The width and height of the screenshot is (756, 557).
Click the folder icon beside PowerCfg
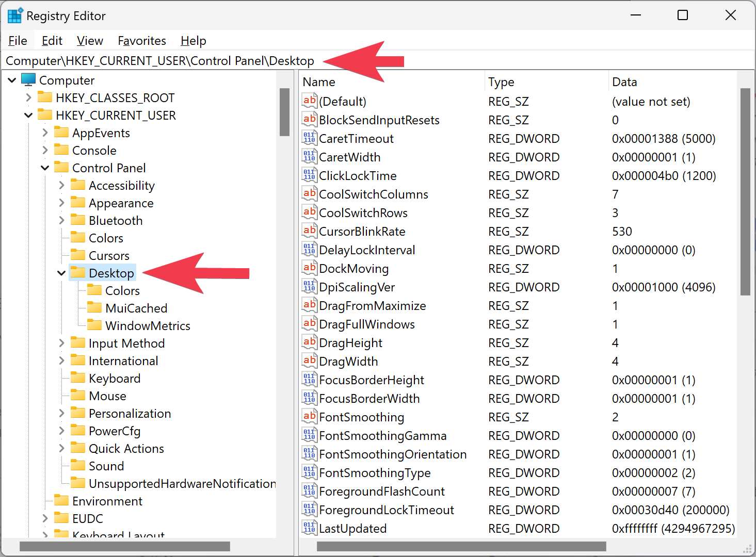[x=78, y=430]
